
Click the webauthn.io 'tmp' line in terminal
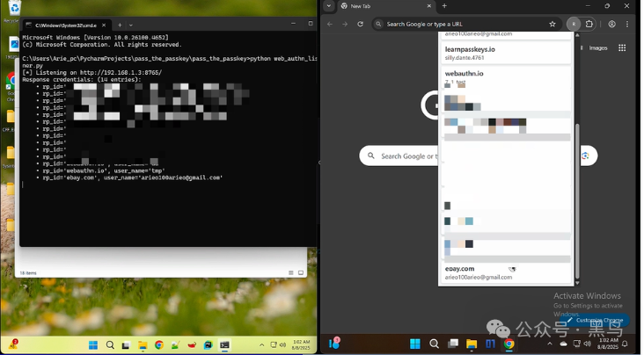pyautogui.click(x=103, y=170)
